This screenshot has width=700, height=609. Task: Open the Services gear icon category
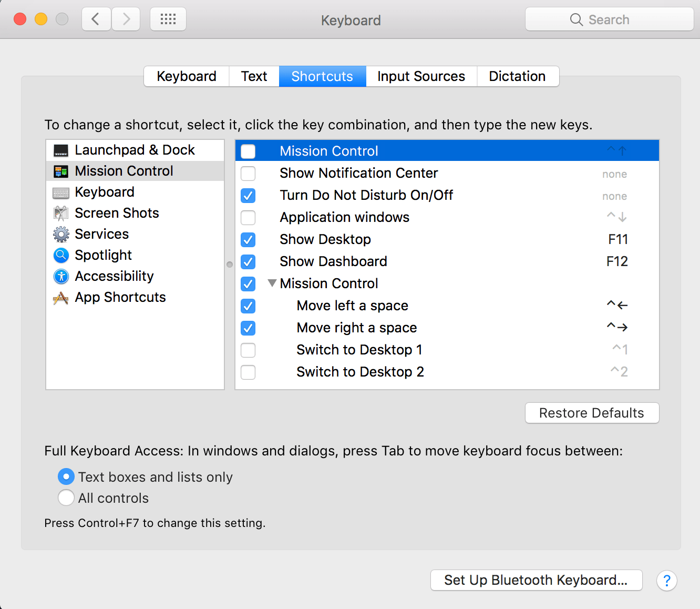tap(61, 234)
